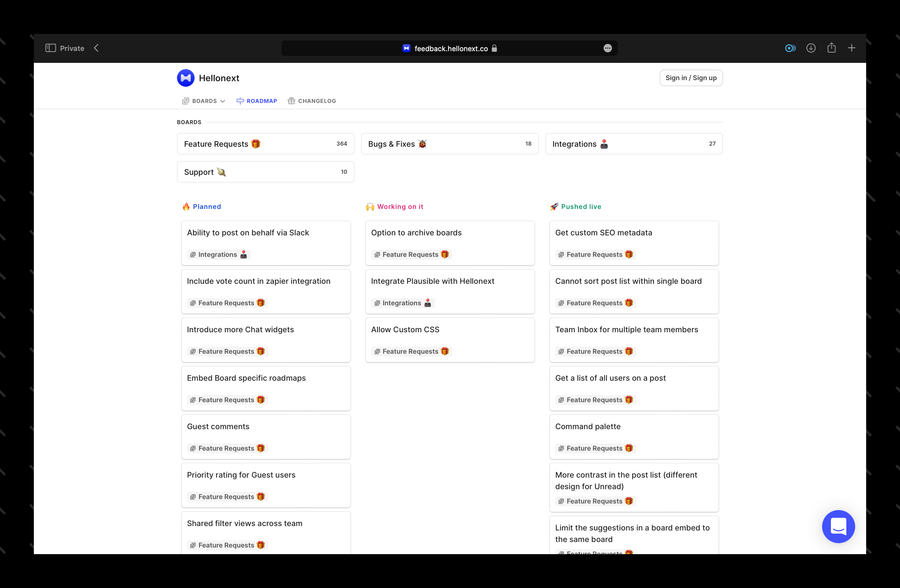Screen dimensions: 900x588
Task: Open the Bugs & Fixes board
Action: (450, 144)
